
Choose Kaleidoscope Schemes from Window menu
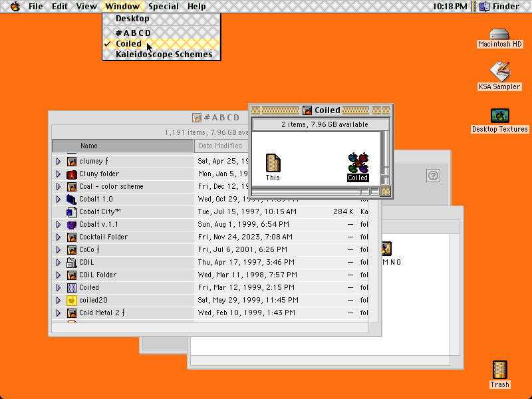coord(162,55)
